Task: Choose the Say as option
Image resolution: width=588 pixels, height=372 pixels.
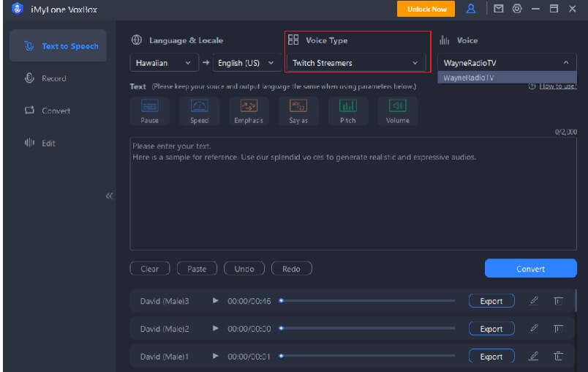Action: (x=298, y=111)
